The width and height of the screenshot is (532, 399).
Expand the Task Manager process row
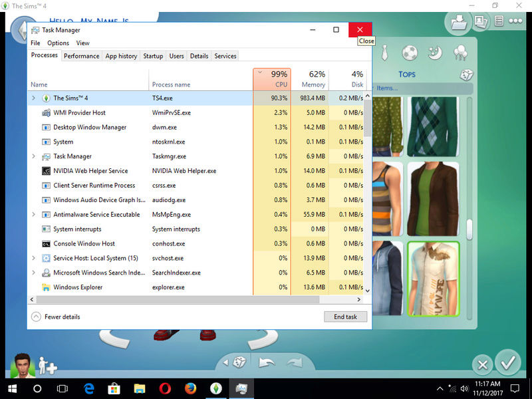click(33, 156)
